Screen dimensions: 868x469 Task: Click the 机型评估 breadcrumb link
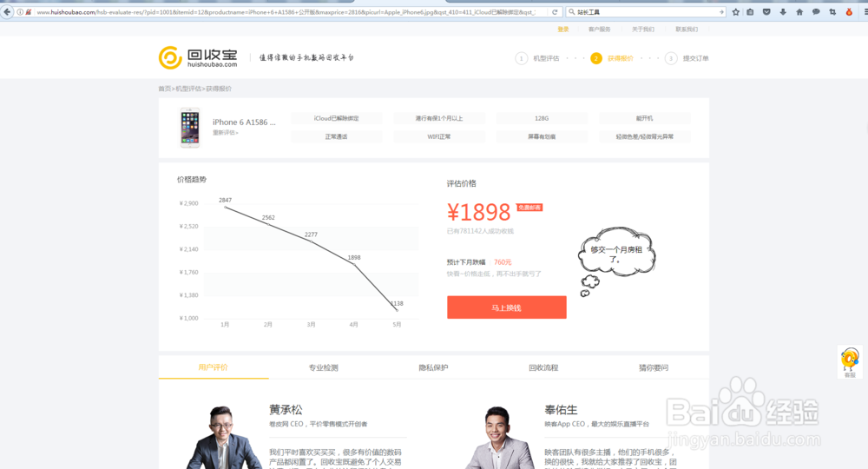point(188,89)
